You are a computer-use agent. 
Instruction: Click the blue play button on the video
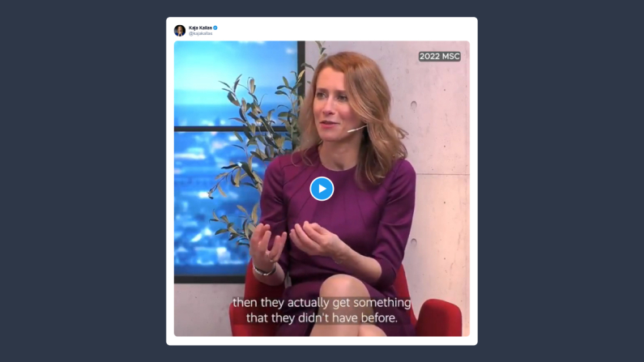322,189
